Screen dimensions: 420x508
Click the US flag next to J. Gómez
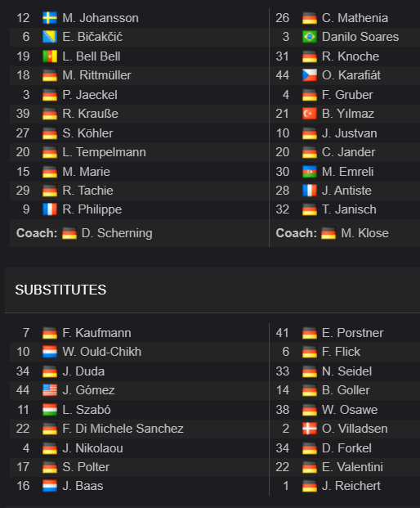pyautogui.click(x=50, y=390)
